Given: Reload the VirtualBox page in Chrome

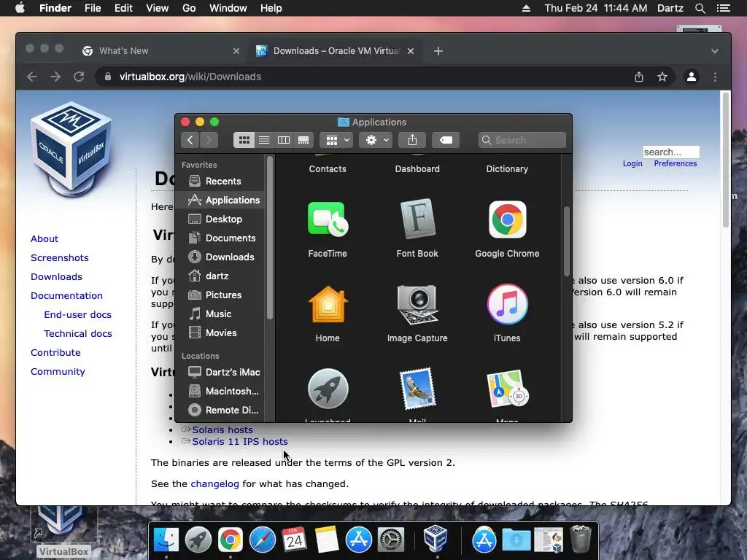Looking at the screenshot, I should click(79, 77).
